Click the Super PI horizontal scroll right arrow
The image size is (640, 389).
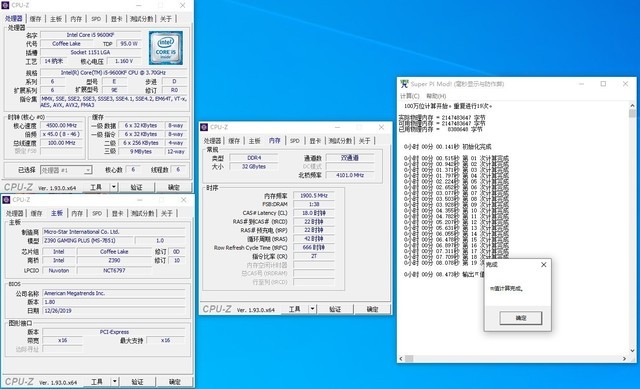coord(624,358)
